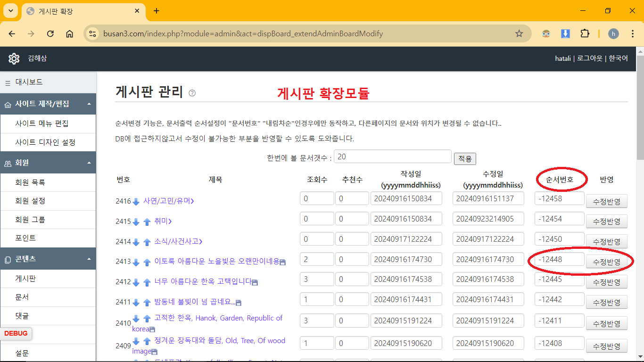Bookmark this page with the star icon
The width and height of the screenshot is (644, 362).
pos(519,33)
